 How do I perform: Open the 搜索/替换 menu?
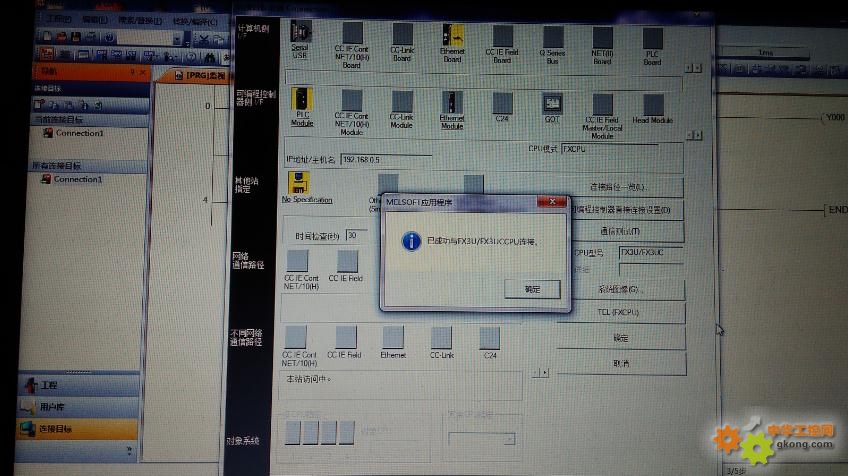coord(140,21)
